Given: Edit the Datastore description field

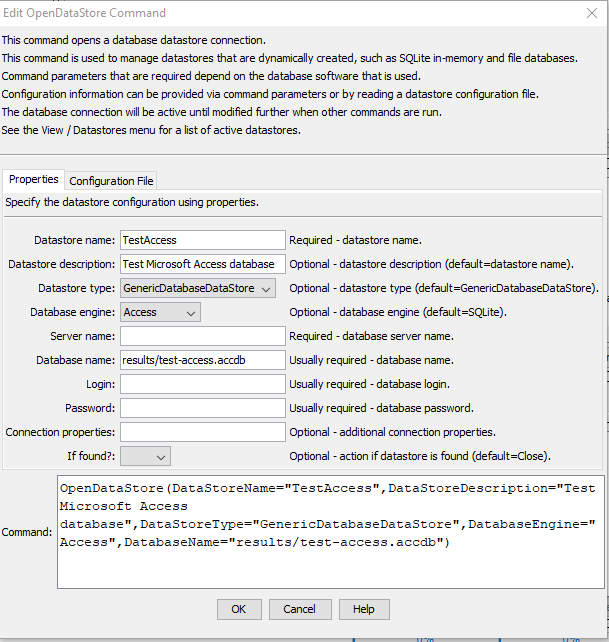Looking at the screenshot, I should (203, 264).
